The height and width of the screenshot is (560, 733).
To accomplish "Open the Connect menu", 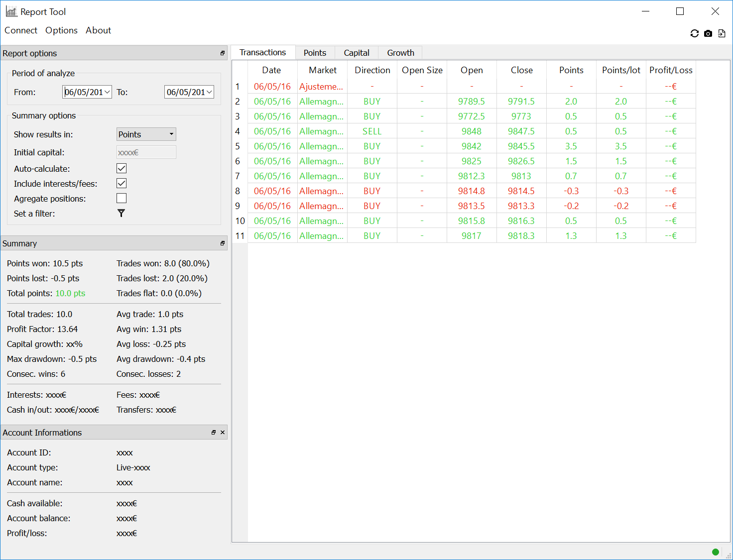I will click(21, 30).
